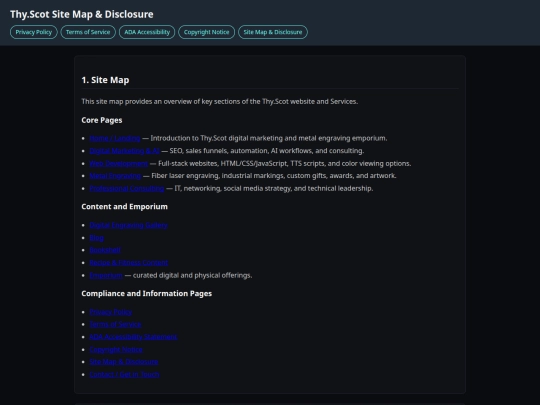Viewport: 540px width, 405px height.
Task: Open the Digital Marketing & AI link
Action: 125,151
